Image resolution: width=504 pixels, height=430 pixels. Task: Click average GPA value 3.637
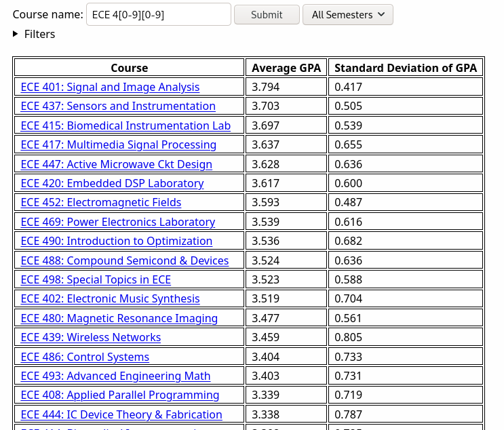pyautogui.click(x=265, y=144)
